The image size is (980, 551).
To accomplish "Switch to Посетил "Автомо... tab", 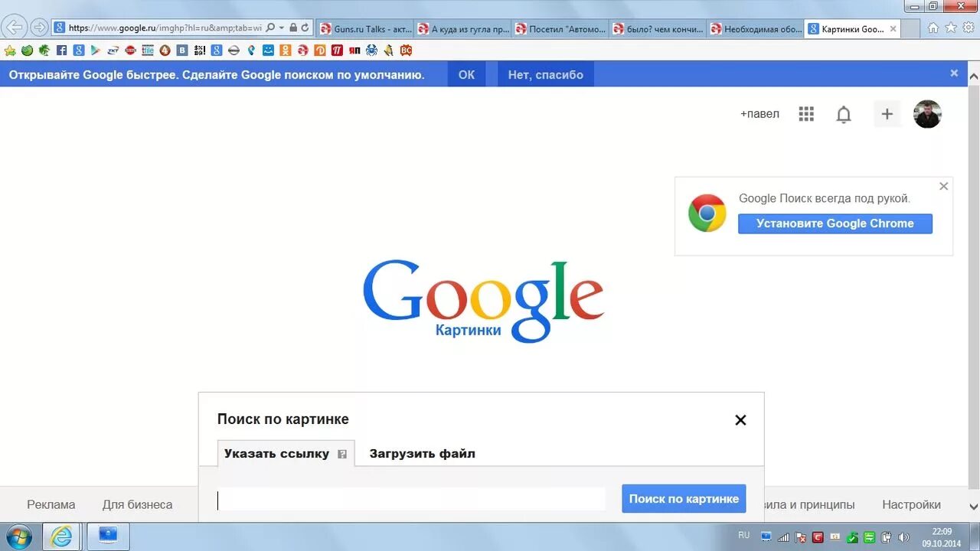I will (x=560, y=29).
